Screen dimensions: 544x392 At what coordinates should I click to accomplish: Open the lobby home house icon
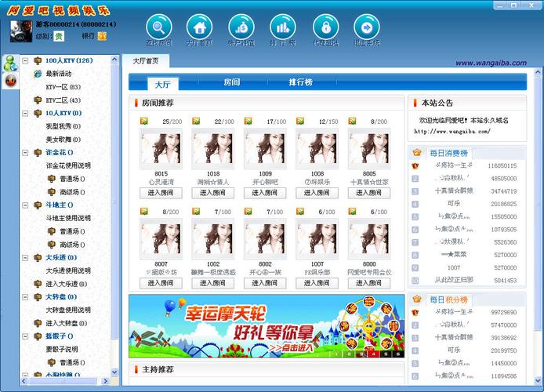click(x=199, y=28)
